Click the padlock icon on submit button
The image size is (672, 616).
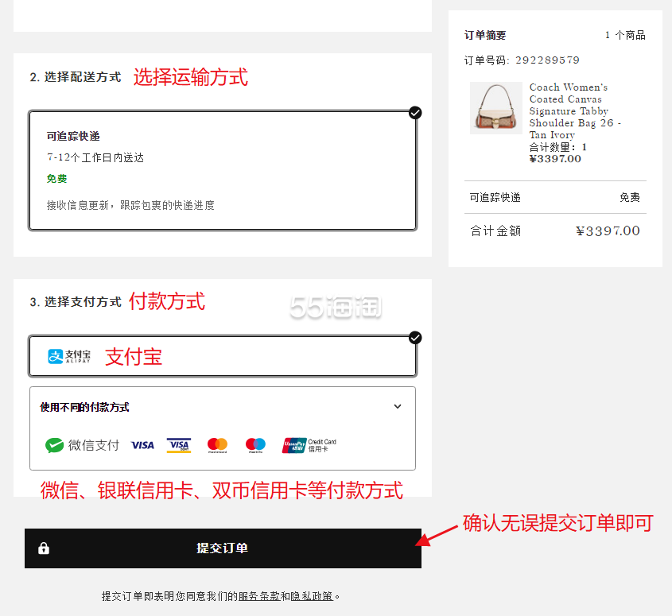[44, 548]
